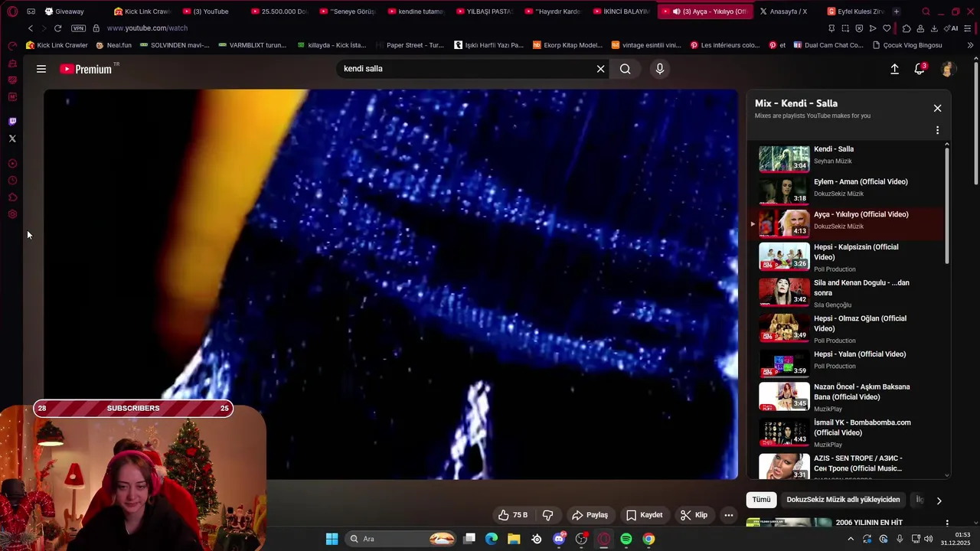The width and height of the screenshot is (980, 551).
Task: Like the video (75 B)
Action: tap(513, 515)
